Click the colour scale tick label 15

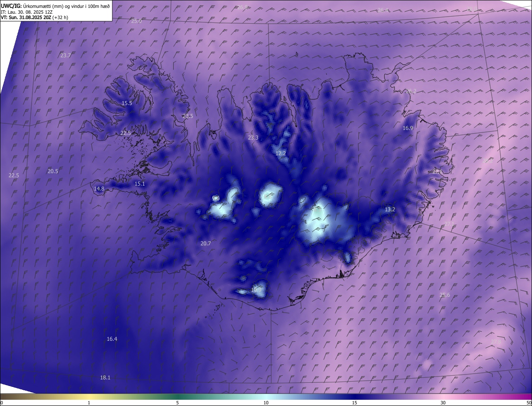click(355, 403)
